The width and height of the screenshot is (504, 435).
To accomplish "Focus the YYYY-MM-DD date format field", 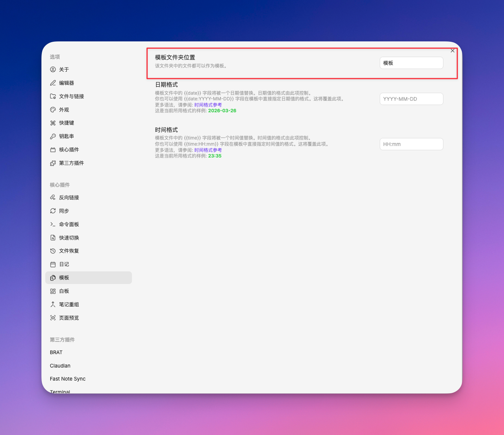I will [411, 99].
